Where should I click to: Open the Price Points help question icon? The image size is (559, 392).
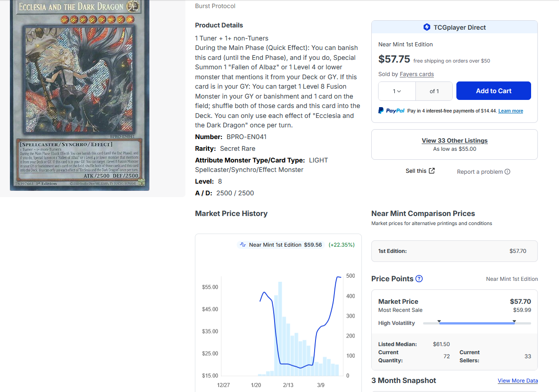pyautogui.click(x=419, y=279)
